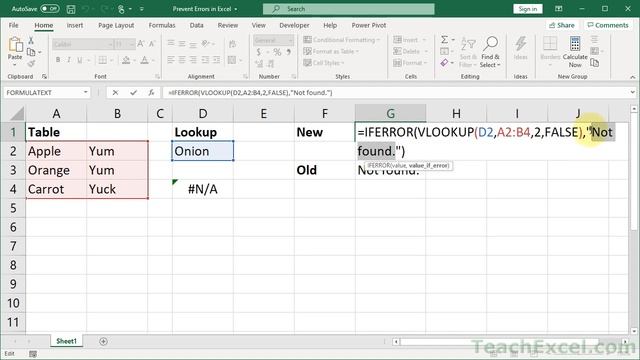Switch to the Formulas tab
640x360 pixels.
[x=162, y=25]
